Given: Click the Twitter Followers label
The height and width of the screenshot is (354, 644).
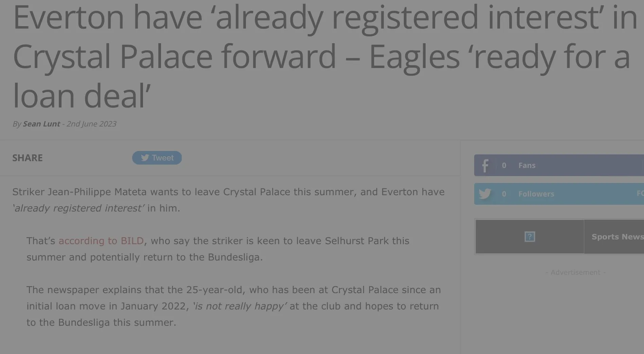Looking at the screenshot, I should click(536, 194).
